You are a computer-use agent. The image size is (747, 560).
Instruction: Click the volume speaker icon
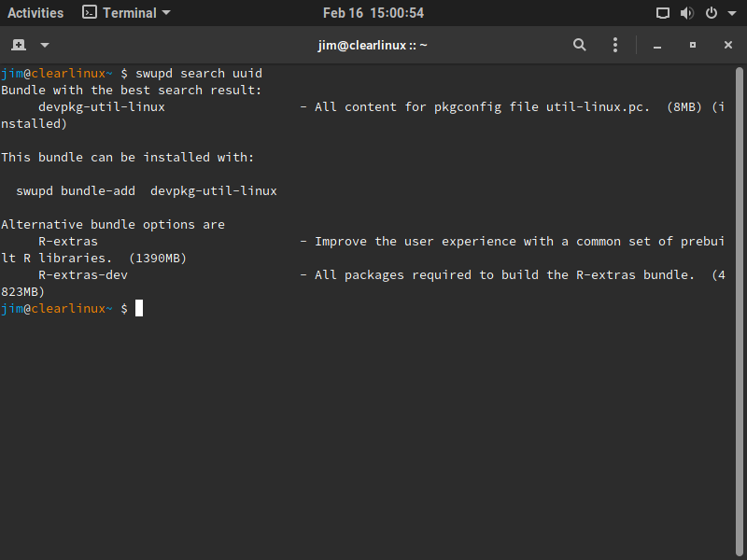pyautogui.click(x=687, y=13)
